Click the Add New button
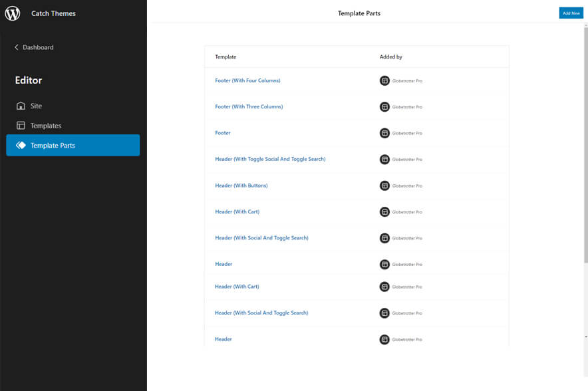Viewport: 588px width, 391px height. [x=571, y=13]
